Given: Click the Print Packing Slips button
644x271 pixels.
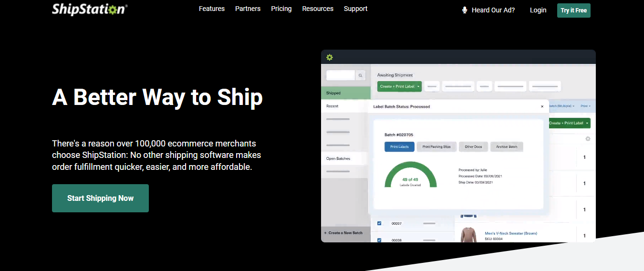Looking at the screenshot, I should pyautogui.click(x=436, y=146).
